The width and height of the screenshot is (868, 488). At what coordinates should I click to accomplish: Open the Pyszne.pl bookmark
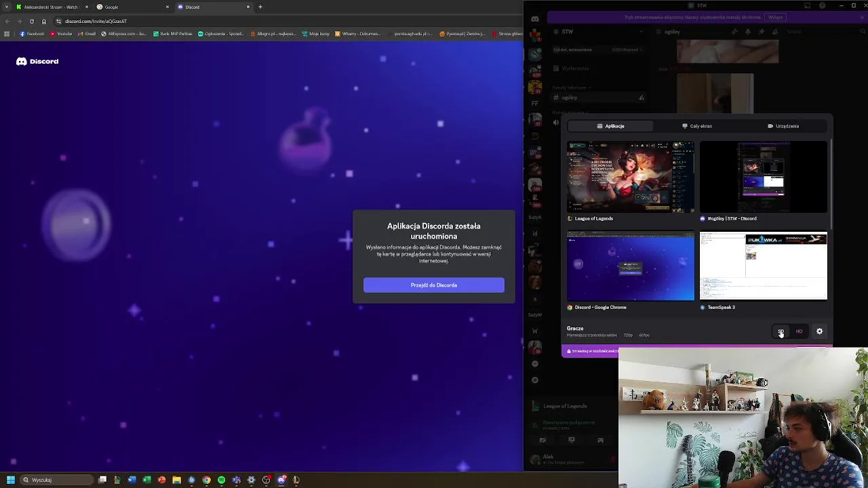[462, 34]
